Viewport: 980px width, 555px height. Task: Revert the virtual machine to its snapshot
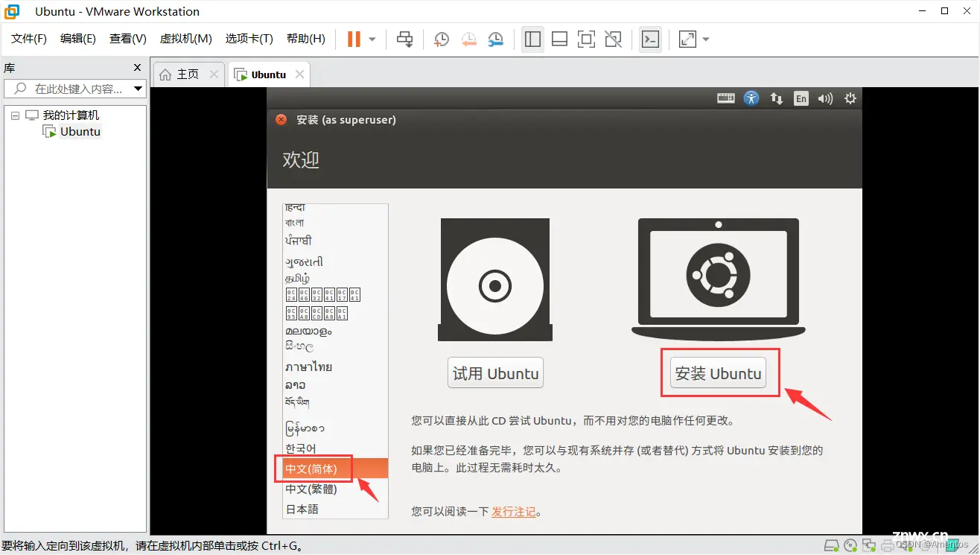[468, 39]
